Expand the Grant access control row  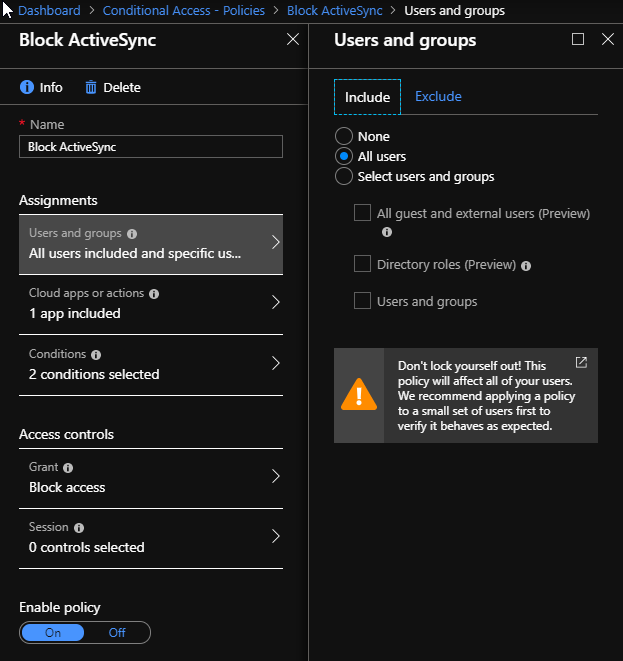(x=151, y=478)
